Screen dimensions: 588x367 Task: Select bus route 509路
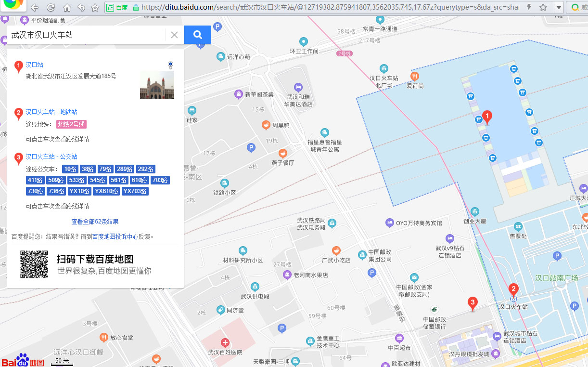pos(56,180)
